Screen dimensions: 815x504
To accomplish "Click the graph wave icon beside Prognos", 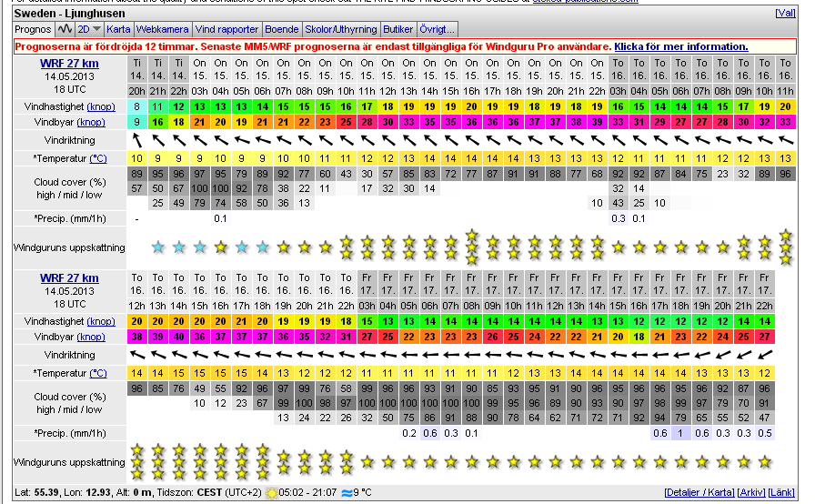I will pyautogui.click(x=64, y=29).
